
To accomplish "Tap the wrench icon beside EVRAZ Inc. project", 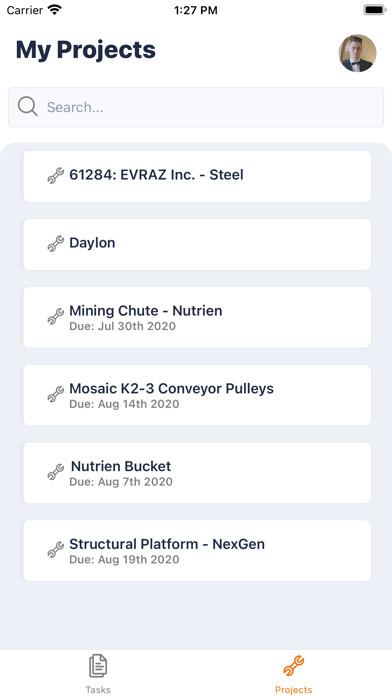I will [55, 176].
